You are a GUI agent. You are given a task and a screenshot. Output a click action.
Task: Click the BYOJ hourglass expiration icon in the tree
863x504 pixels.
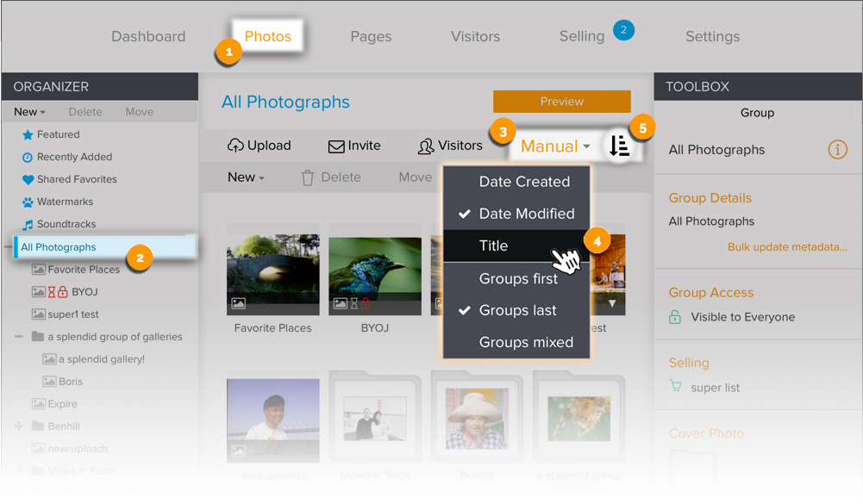(52, 292)
